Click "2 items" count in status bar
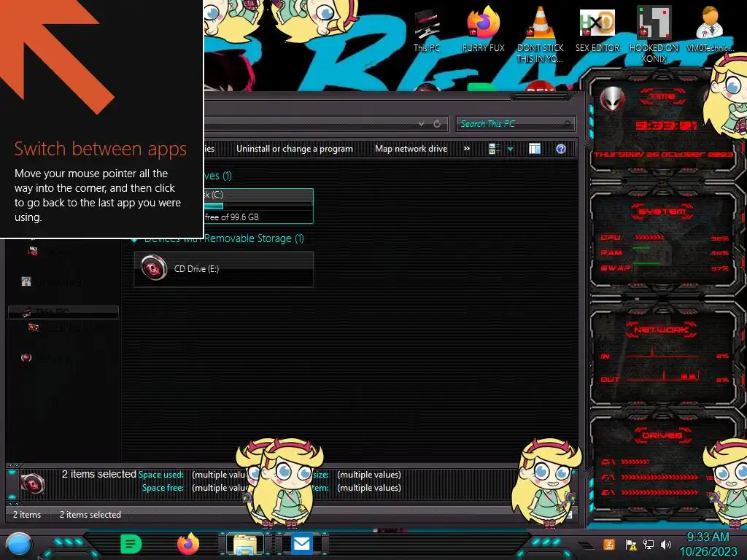Image resolution: width=747 pixels, height=560 pixels. coord(27,515)
